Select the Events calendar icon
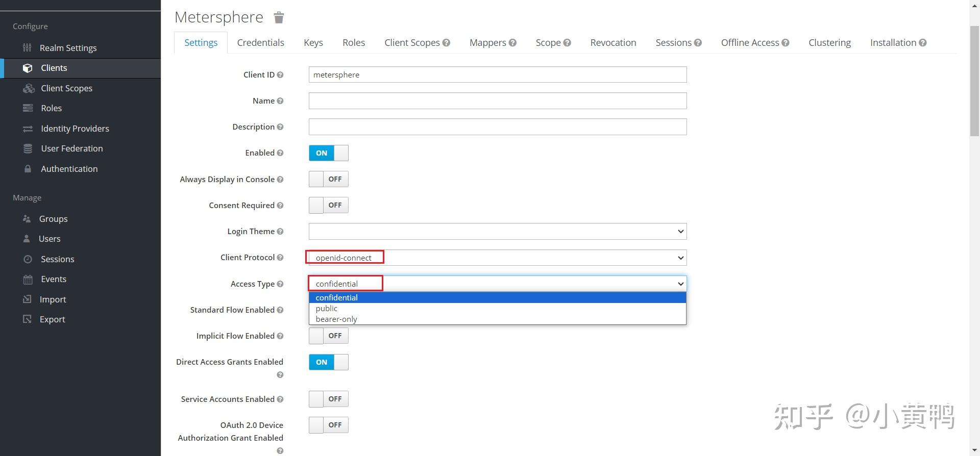980x456 pixels. 28,279
